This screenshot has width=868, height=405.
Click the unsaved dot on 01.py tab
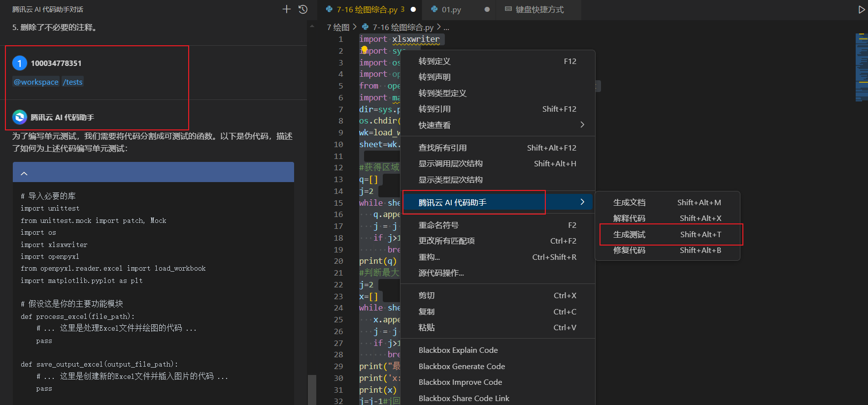coord(487,9)
